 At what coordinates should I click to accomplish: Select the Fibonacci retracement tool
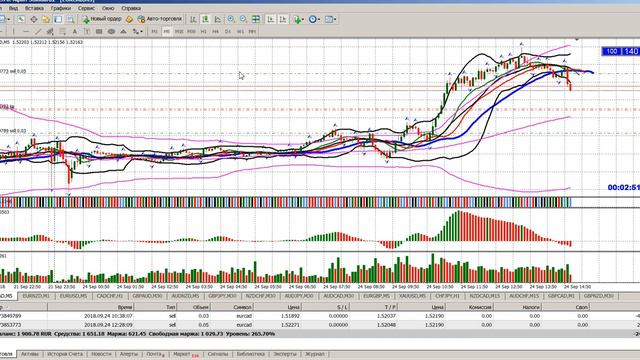pyautogui.click(x=62, y=31)
